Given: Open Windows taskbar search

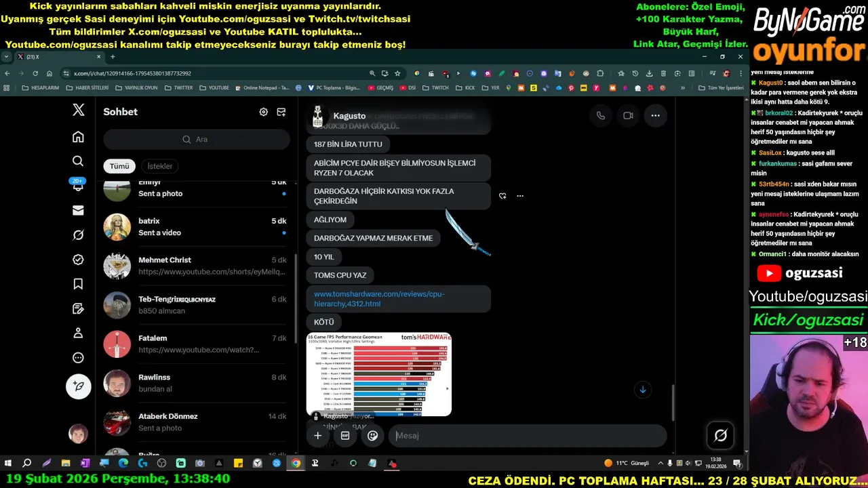Looking at the screenshot, I should (x=27, y=464).
